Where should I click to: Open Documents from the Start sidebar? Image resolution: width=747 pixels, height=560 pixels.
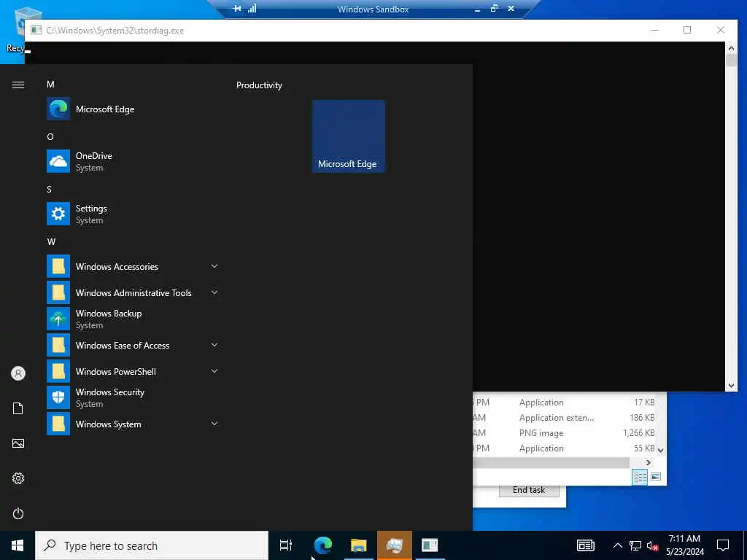pos(18,408)
